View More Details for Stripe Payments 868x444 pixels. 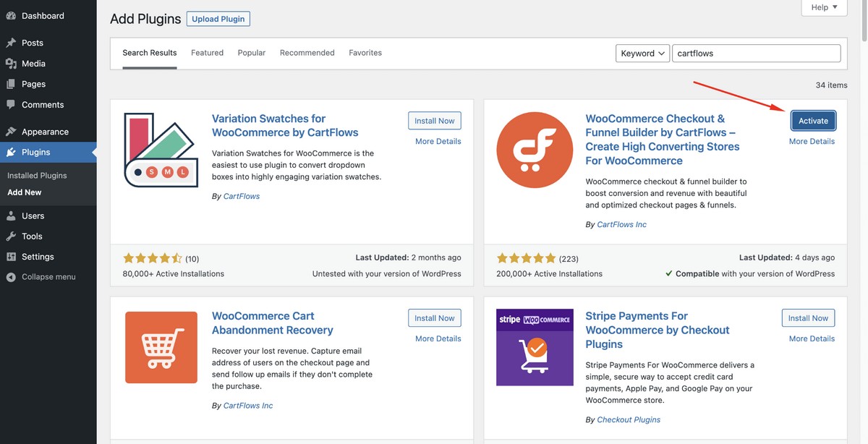[812, 339]
